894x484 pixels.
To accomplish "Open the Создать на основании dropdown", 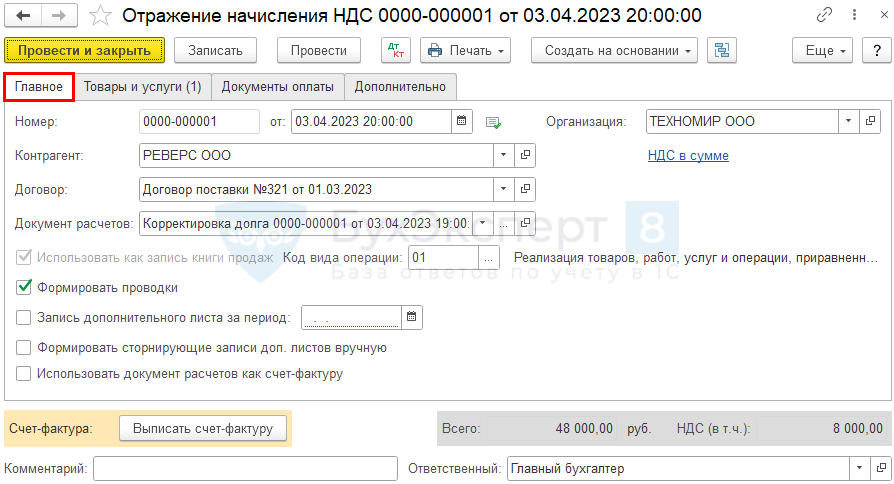I will click(614, 50).
